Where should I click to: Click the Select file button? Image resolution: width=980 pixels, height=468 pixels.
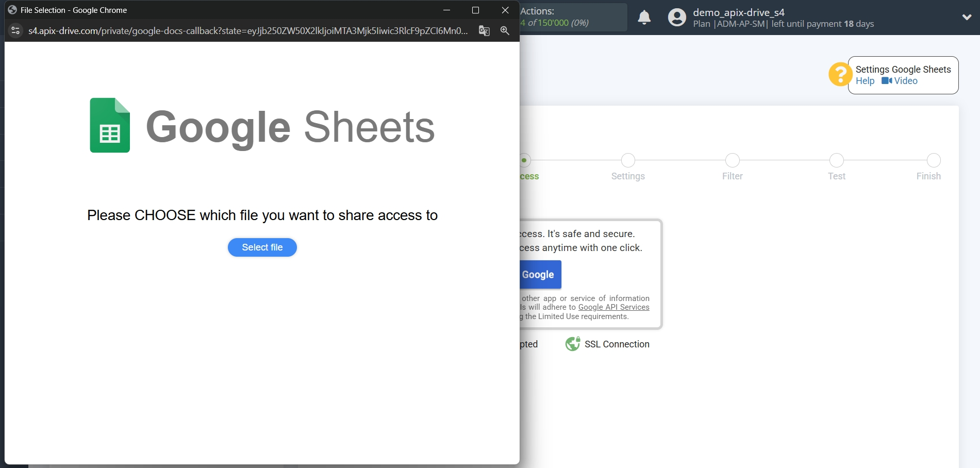tap(262, 247)
